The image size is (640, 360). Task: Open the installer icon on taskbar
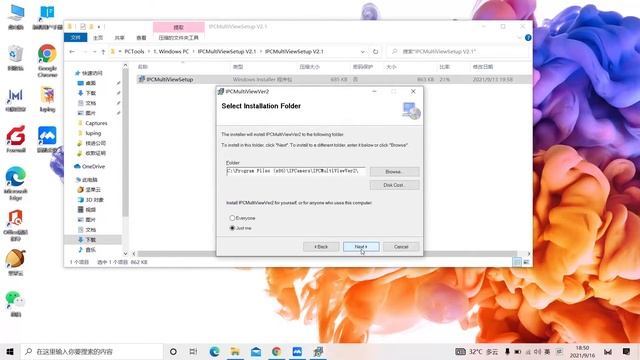click(x=318, y=351)
